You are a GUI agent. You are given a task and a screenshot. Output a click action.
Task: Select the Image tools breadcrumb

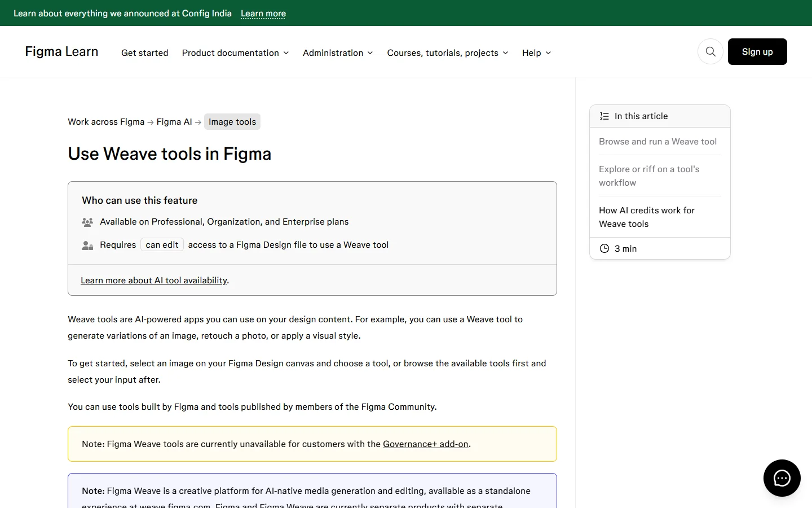(232, 122)
